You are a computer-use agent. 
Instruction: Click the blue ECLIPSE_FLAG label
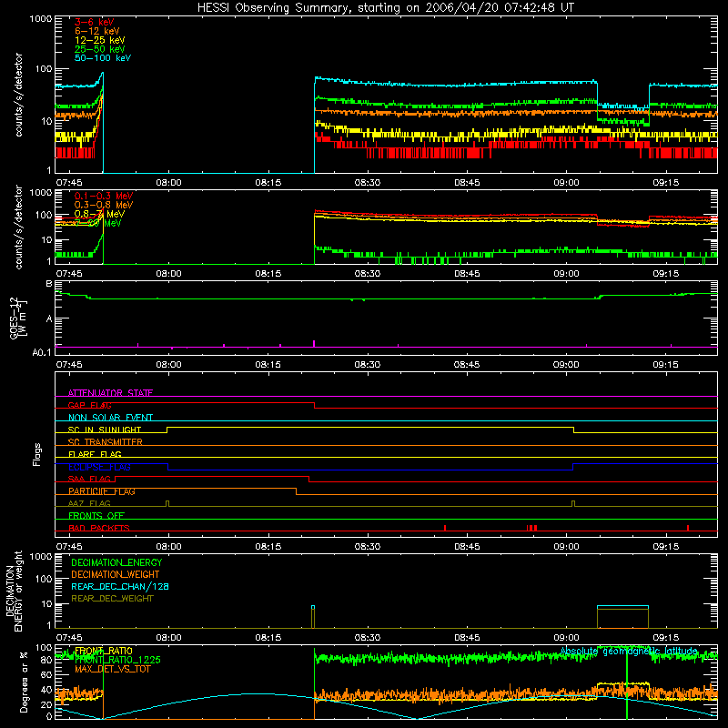pos(99,467)
